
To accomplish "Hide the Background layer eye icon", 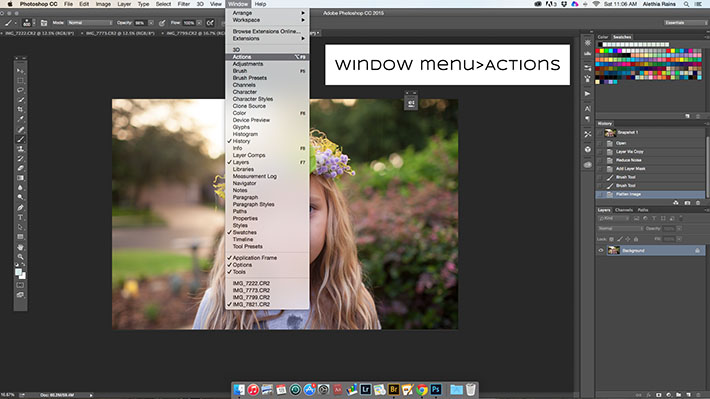I will coord(601,250).
